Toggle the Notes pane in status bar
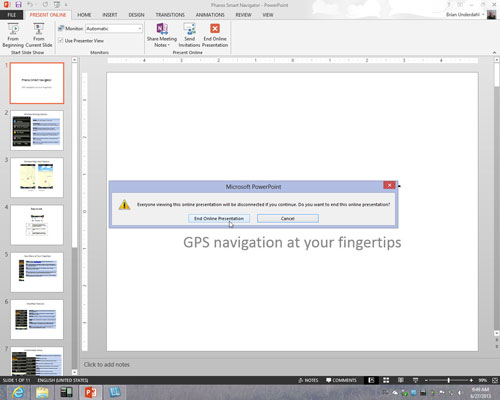Image resolution: width=500 pixels, height=400 pixels. (308, 380)
